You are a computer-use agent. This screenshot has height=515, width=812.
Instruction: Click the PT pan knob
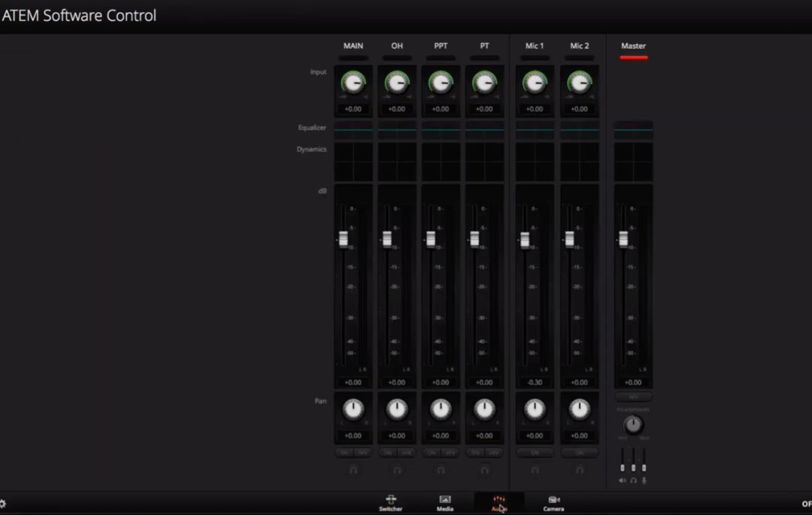pyautogui.click(x=484, y=409)
